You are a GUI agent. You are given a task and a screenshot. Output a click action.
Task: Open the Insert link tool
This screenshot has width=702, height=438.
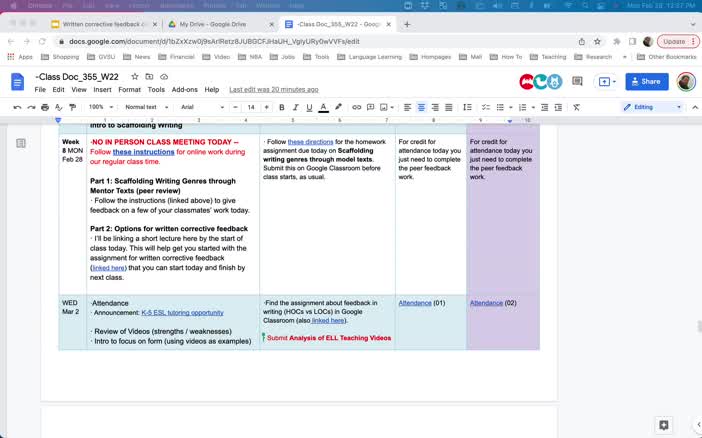[x=356, y=107]
